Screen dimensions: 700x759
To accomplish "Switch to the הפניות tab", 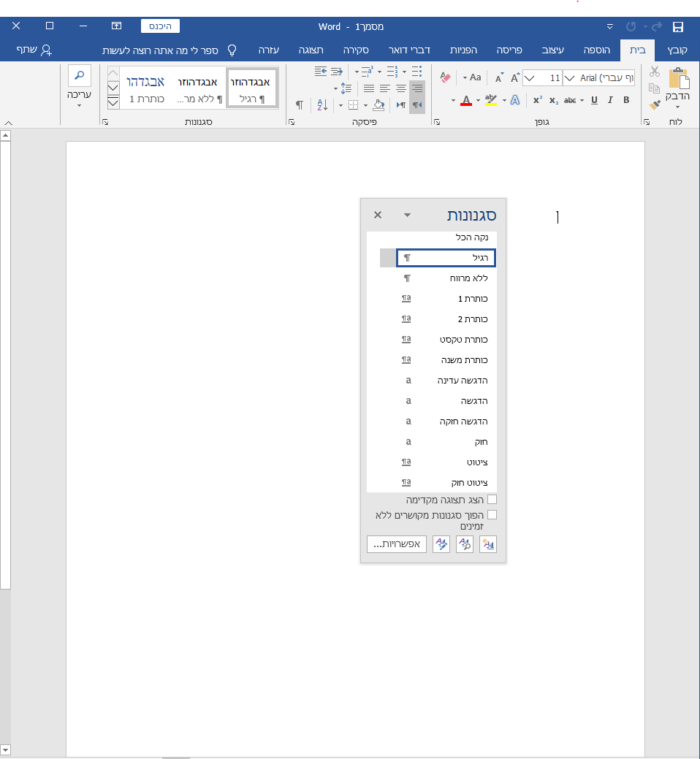I will (463, 50).
